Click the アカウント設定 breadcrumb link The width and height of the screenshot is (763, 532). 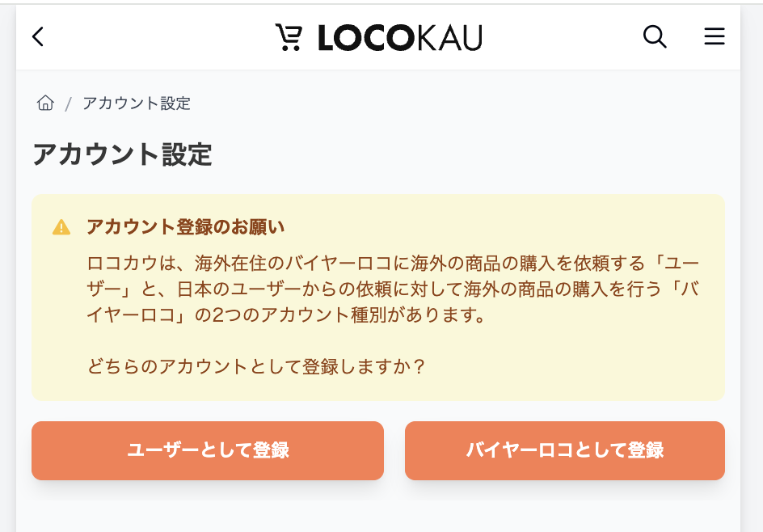[136, 103]
